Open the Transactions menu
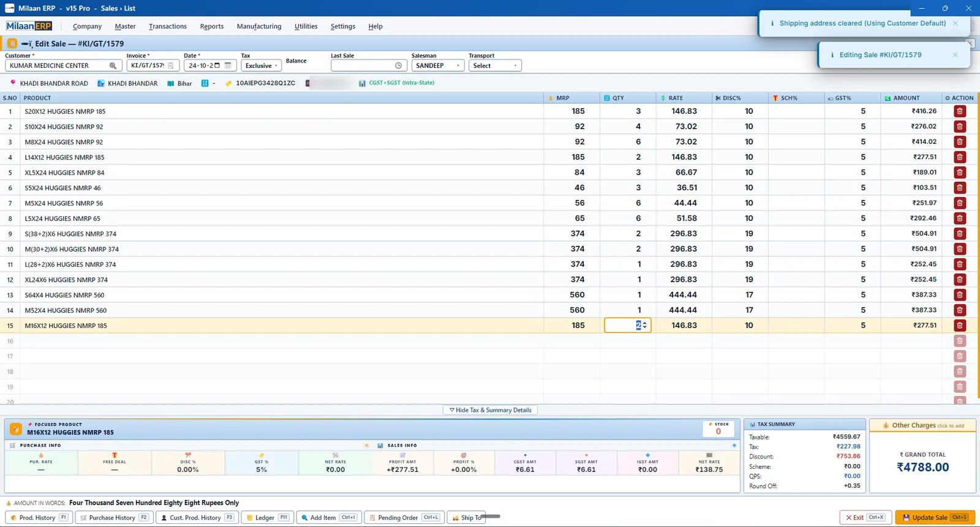The image size is (980, 527). point(168,26)
